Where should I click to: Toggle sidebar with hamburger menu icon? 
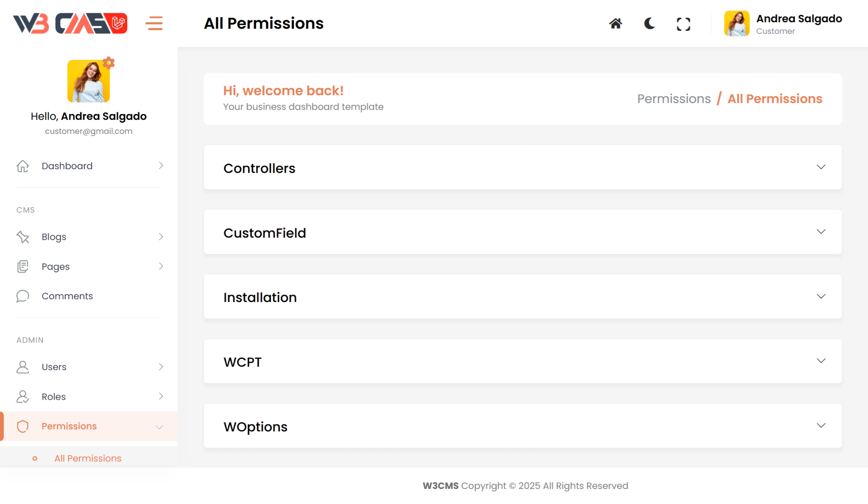(154, 23)
